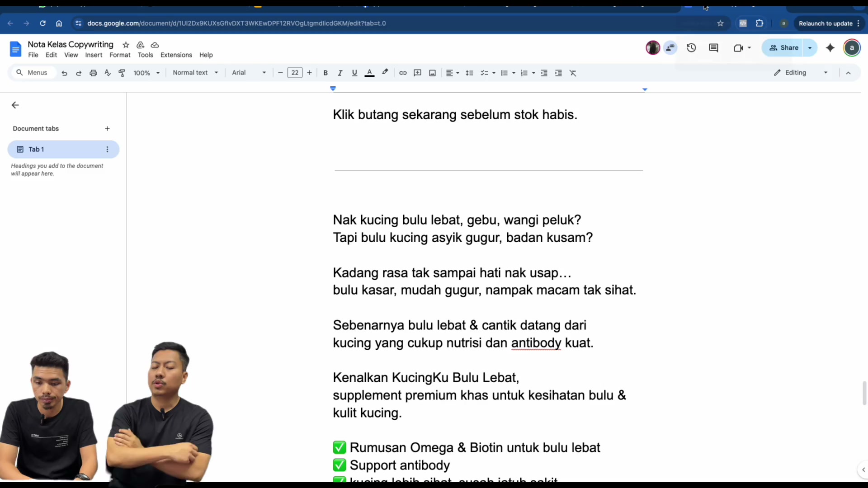Pick a highlight color marker
The width and height of the screenshot is (868, 488).
[385, 72]
